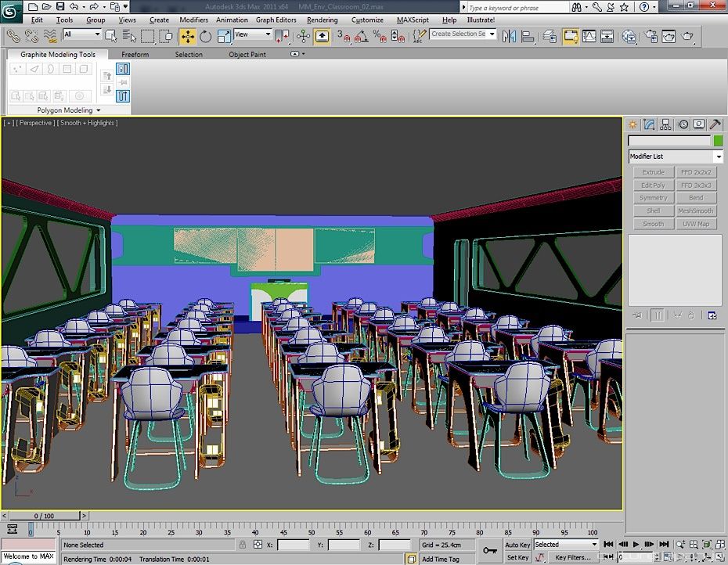Image resolution: width=728 pixels, height=565 pixels.
Task: Click the Display panel icon
Action: pyautogui.click(x=698, y=125)
